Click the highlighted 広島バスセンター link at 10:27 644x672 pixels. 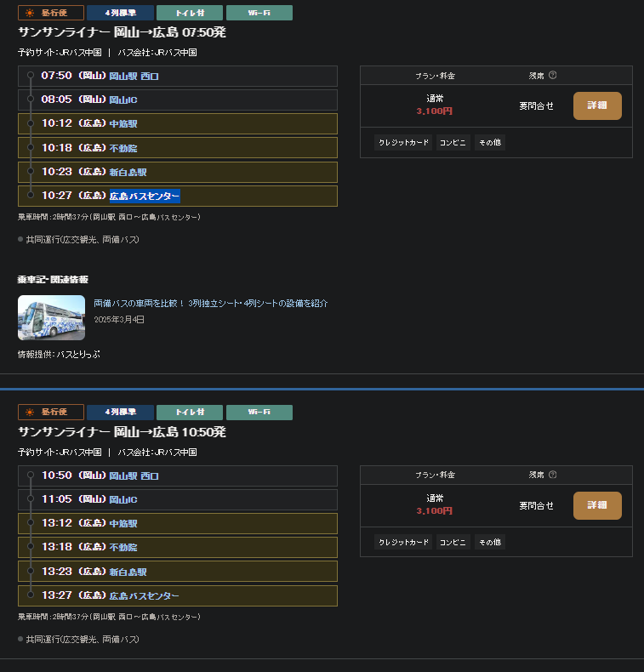point(145,196)
